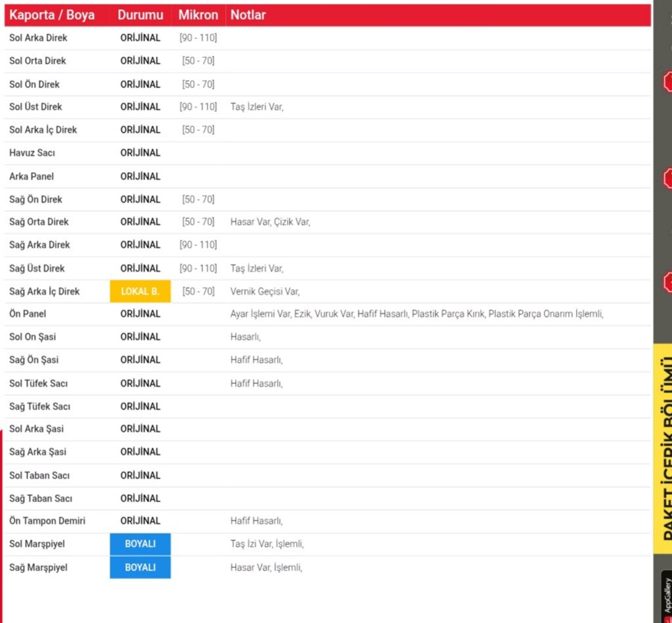Click the Sağ Arka Direk row label
672x623 pixels.
pos(39,245)
